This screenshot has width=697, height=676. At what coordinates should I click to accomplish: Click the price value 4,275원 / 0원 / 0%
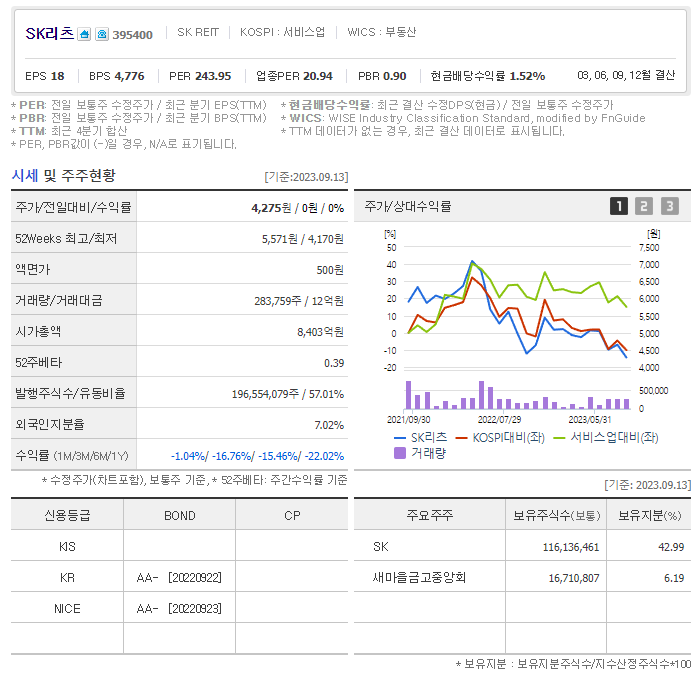point(297,208)
